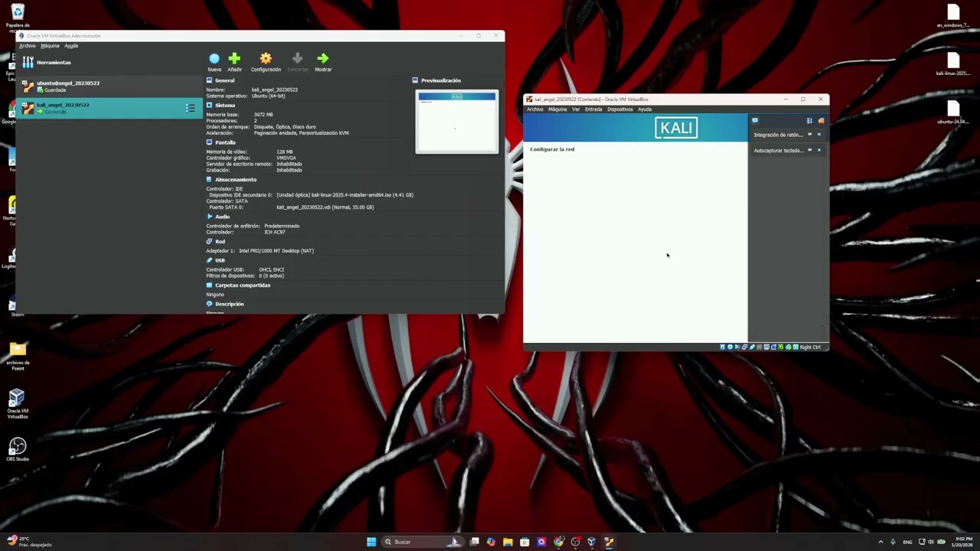Click optical disc indicator in VM status bar
This screenshot has height=551, width=980.
click(730, 347)
